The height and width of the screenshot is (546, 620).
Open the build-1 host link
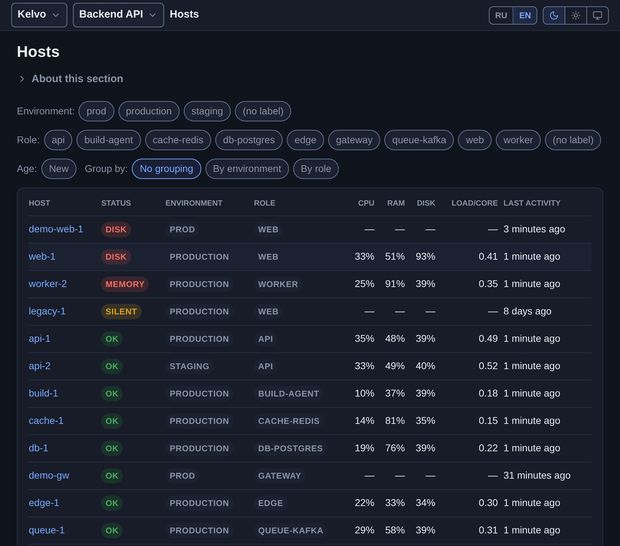pos(43,393)
